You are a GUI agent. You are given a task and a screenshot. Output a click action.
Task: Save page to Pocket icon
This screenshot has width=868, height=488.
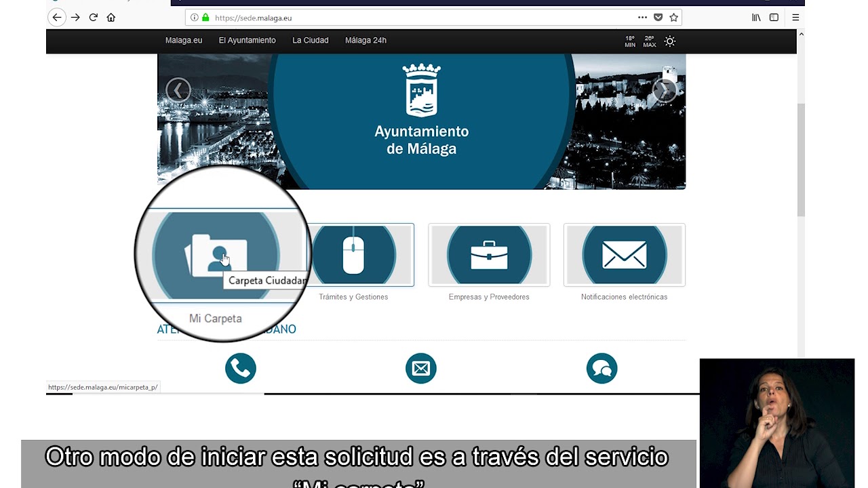[x=658, y=18]
